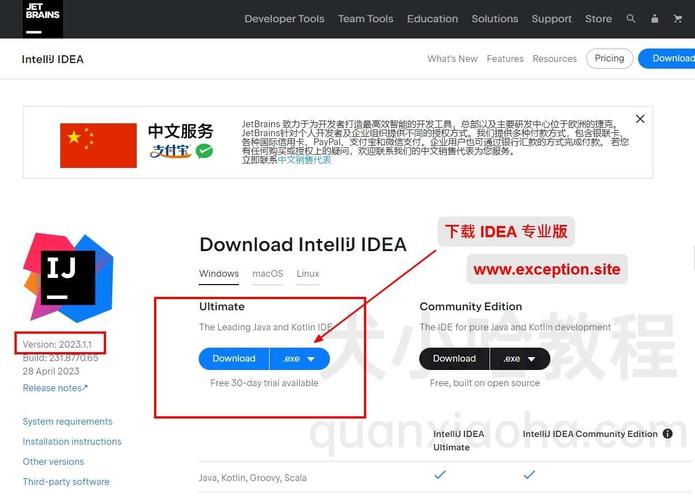Expand Community .exe format dropdown
The width and height of the screenshot is (695, 500).
click(519, 359)
